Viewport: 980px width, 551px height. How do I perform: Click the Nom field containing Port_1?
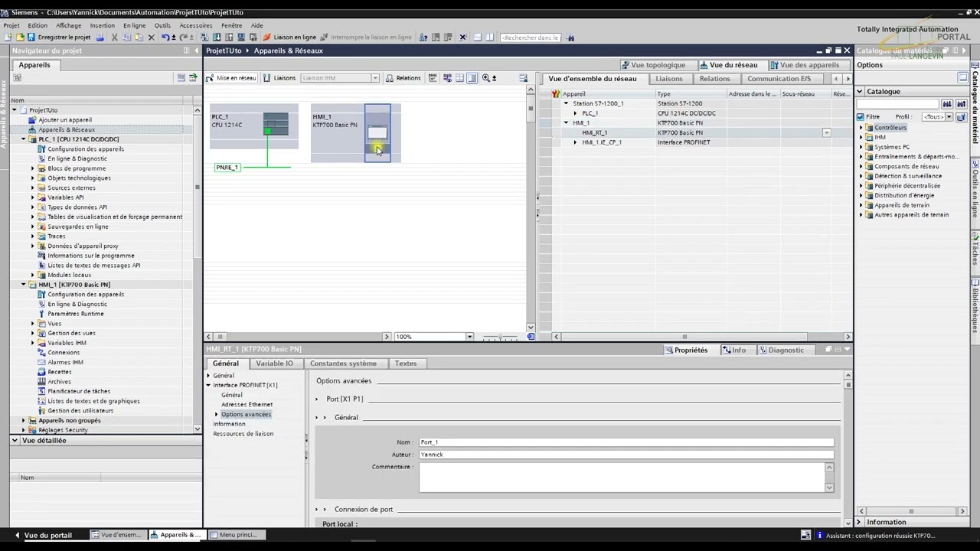626,442
